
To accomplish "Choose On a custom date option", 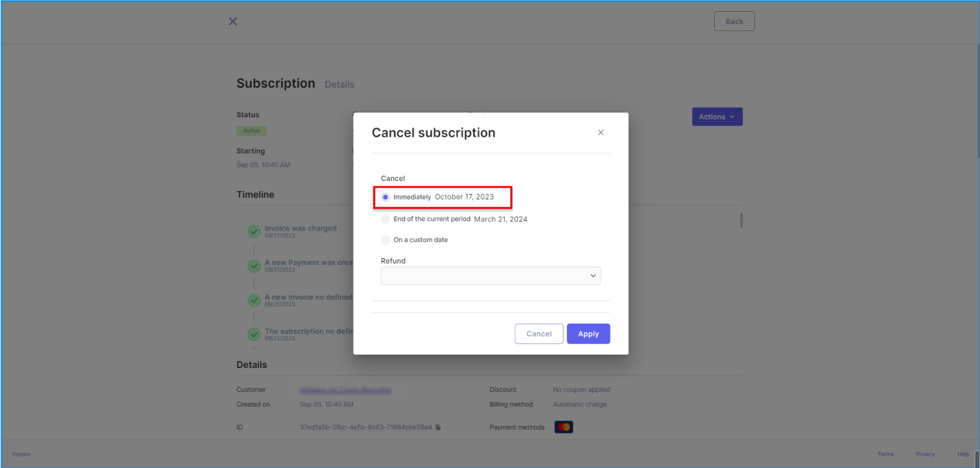I will [x=385, y=240].
